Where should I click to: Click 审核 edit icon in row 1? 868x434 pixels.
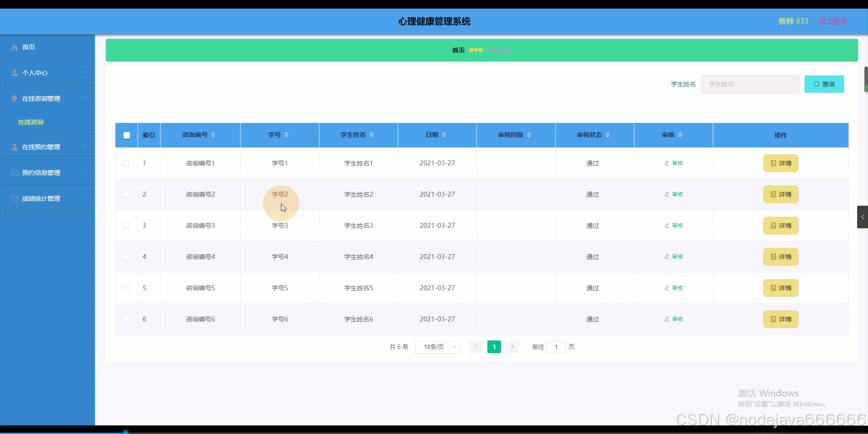(x=667, y=163)
